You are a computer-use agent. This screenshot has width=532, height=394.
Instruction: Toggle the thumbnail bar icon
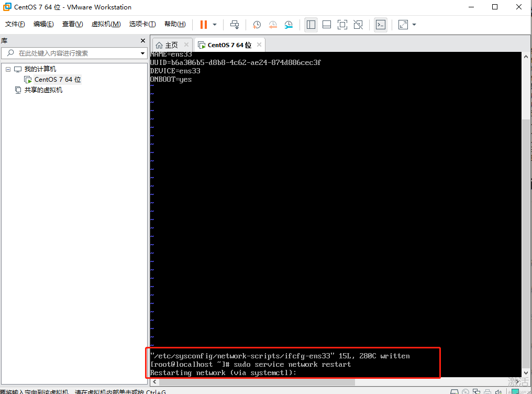tap(326, 25)
